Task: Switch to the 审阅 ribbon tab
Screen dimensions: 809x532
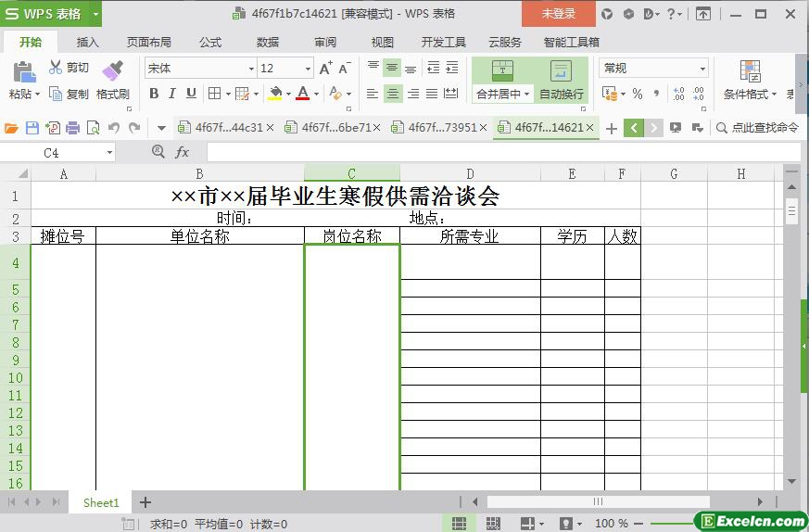Action: tap(325, 43)
